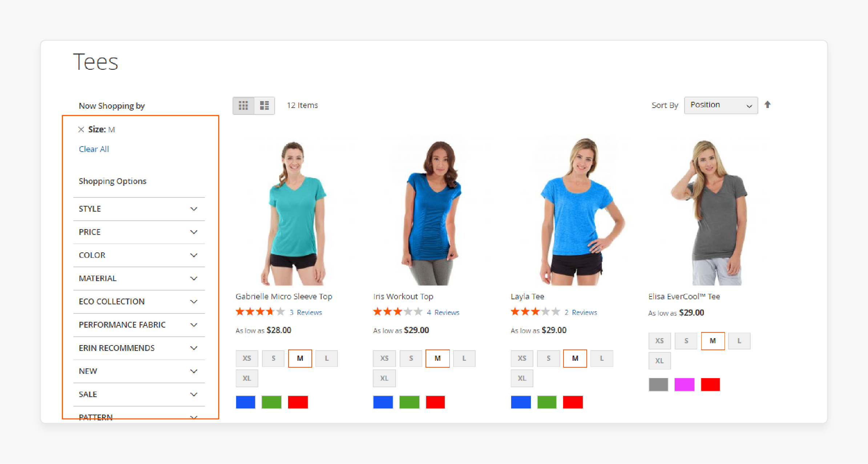The image size is (868, 464).
Task: Select size S for Gabrielle Micro Sleeve Top
Action: (273, 359)
